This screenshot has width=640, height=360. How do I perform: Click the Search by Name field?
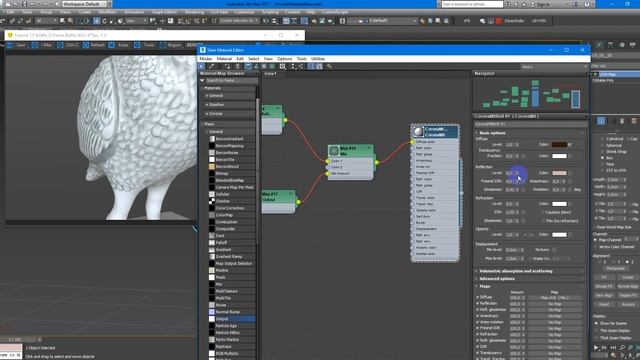coord(231,80)
